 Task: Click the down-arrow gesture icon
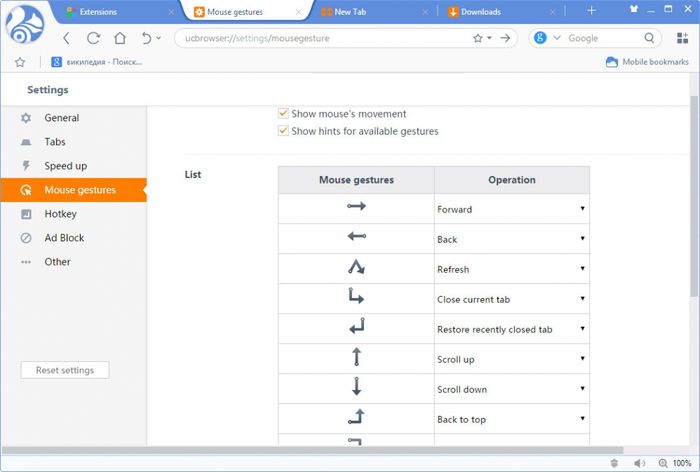(356, 386)
